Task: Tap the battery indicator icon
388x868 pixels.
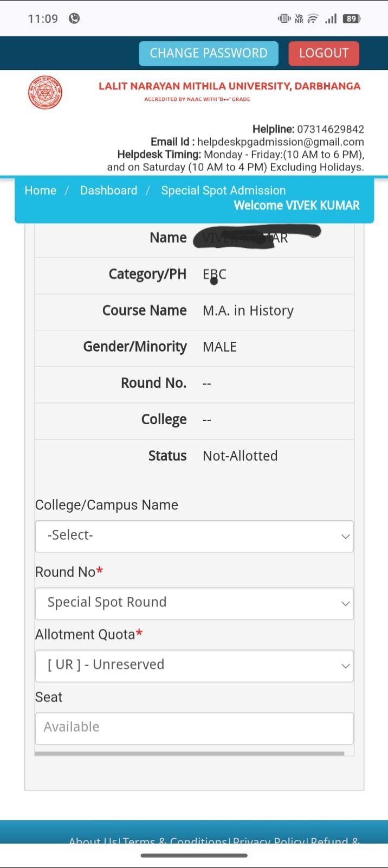Action: pyautogui.click(x=351, y=18)
